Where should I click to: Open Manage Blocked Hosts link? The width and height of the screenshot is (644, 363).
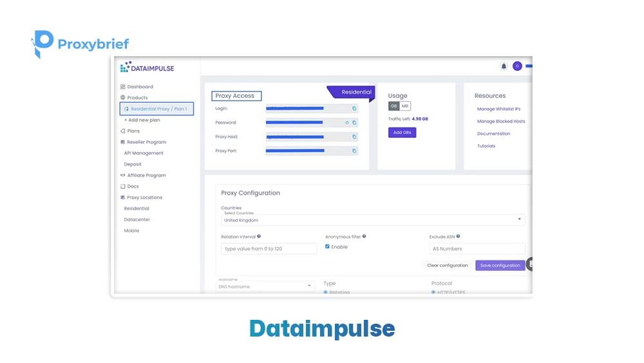501,121
